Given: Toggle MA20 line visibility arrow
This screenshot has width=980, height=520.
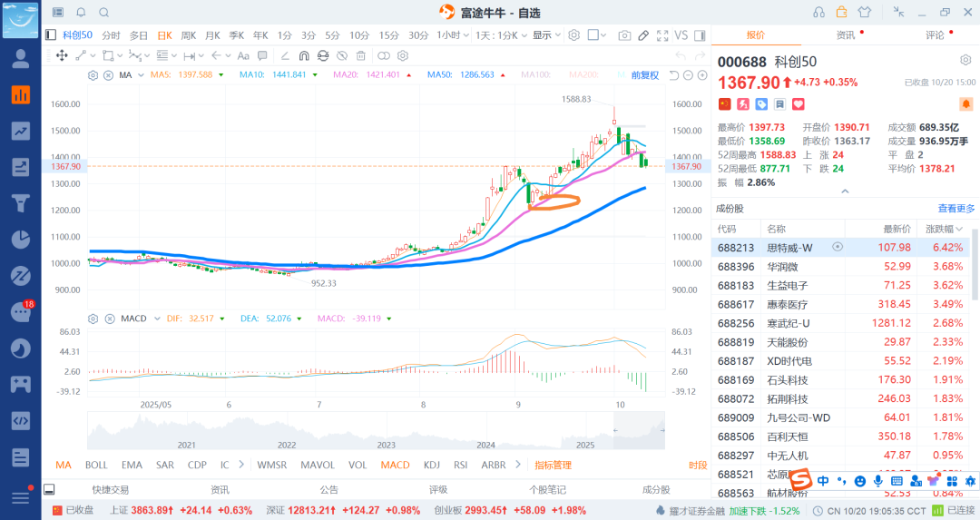Looking at the screenshot, I should (408, 75).
